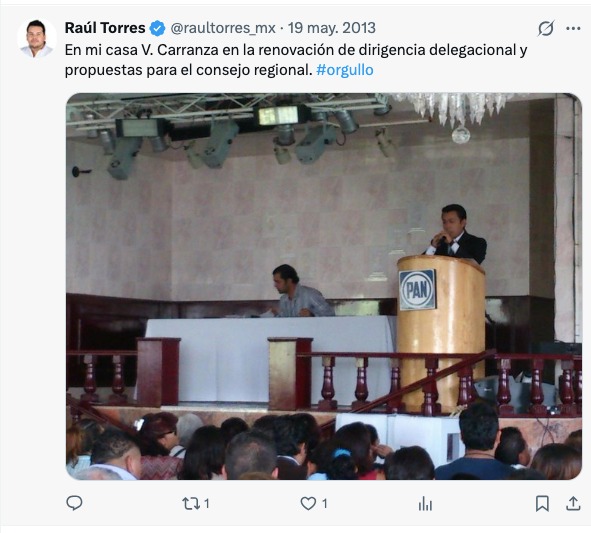Click the blue verified badge
This screenshot has width=591, height=533.
click(158, 28)
